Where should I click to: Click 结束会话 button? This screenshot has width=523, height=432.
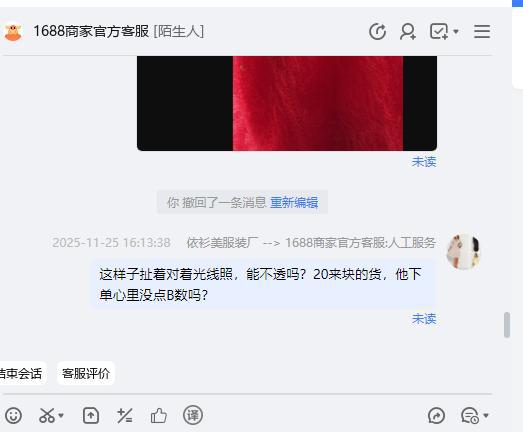click(21, 373)
